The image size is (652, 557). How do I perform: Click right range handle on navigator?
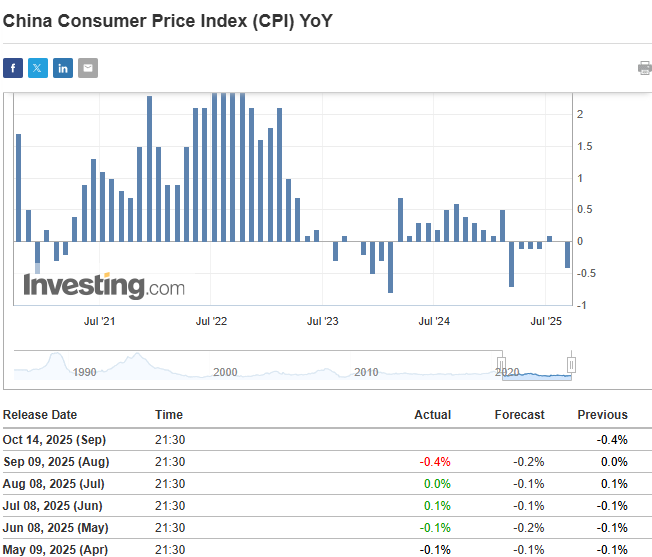(572, 364)
